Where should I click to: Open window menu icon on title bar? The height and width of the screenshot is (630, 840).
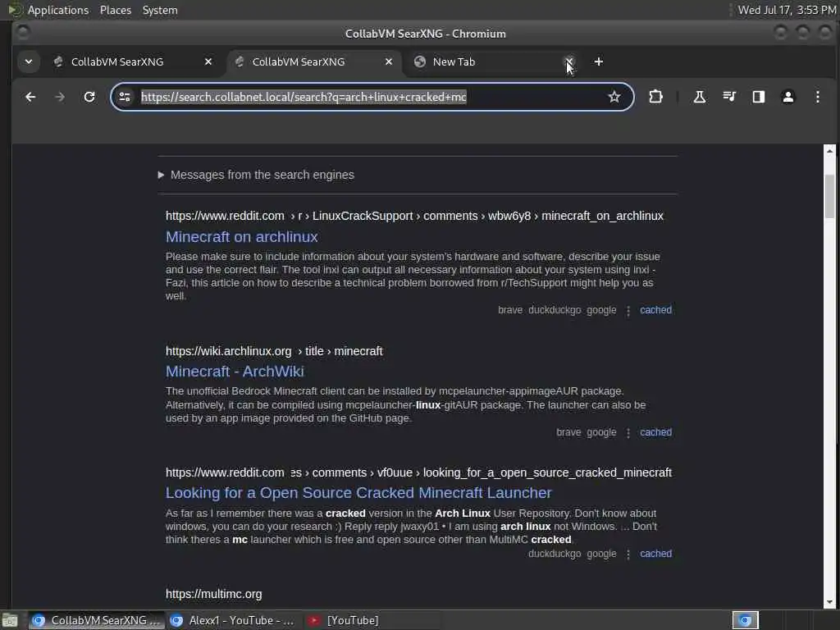[22, 33]
